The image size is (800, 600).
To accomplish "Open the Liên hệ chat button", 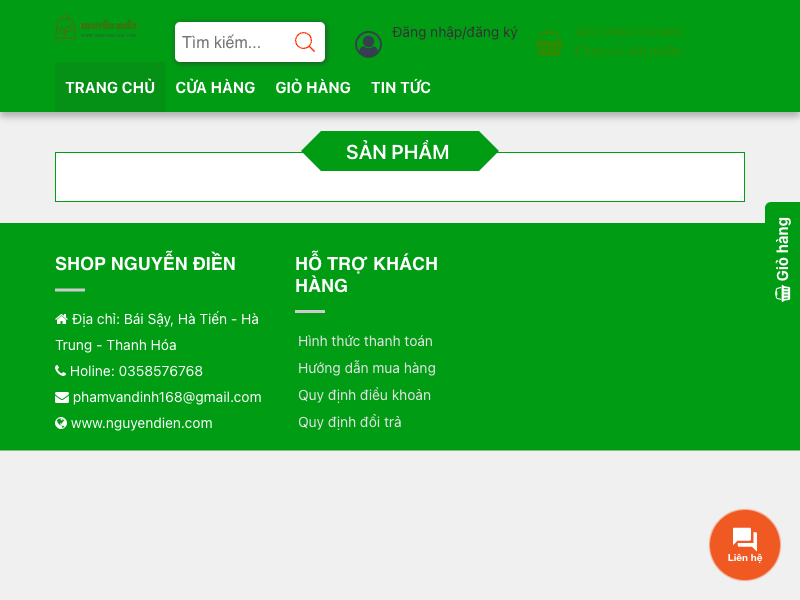I will (744, 545).
